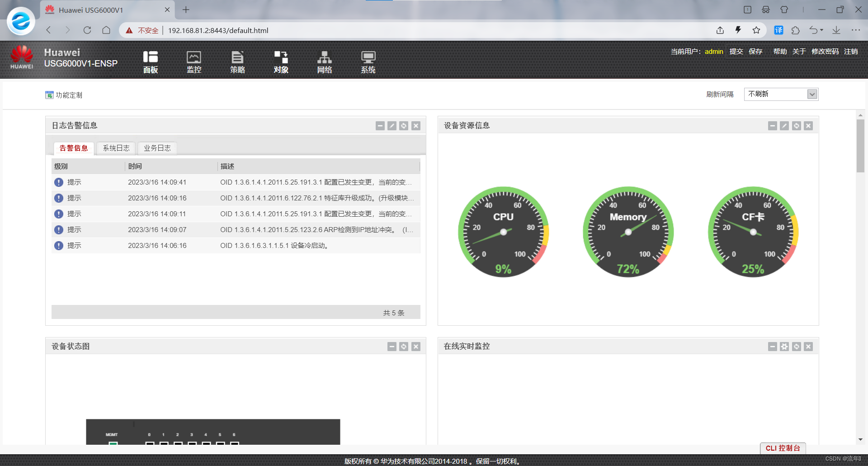Click the scrollbar down arrow
Viewport: 868px width, 466px height.
[860, 440]
